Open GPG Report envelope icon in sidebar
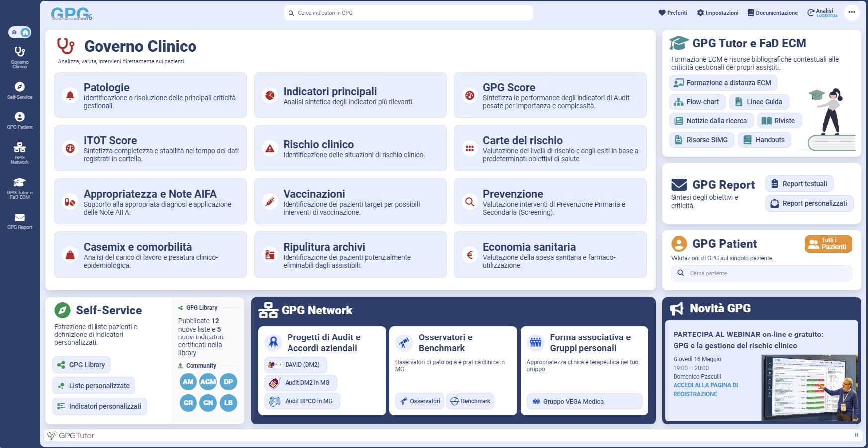 point(20,218)
